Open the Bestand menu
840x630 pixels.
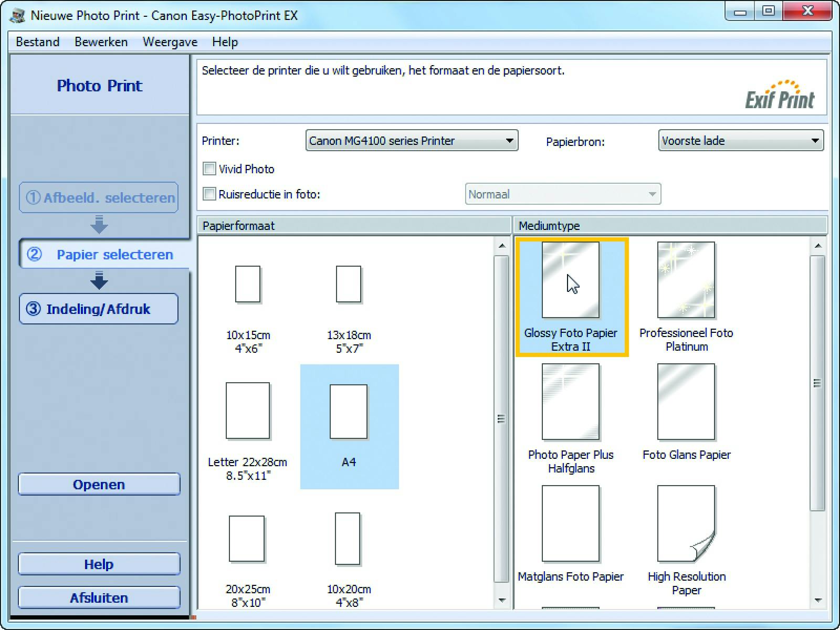pyautogui.click(x=38, y=42)
